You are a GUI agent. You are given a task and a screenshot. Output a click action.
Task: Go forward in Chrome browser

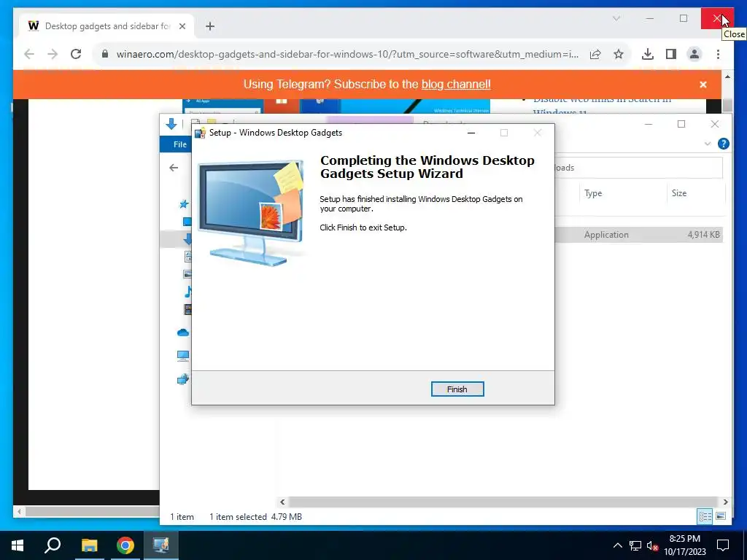point(53,54)
